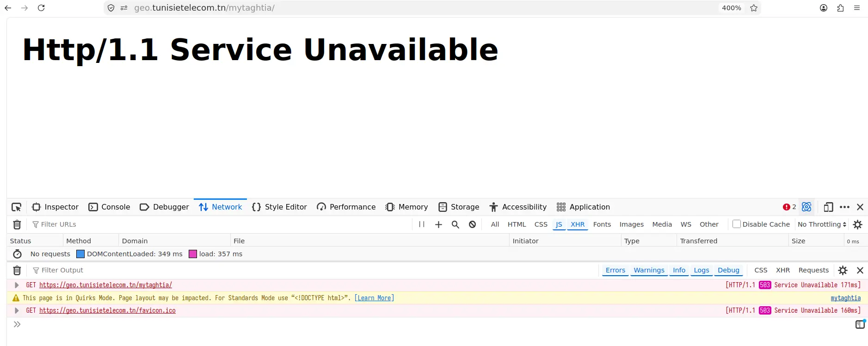Viewport: 868px width, 346px height.
Task: Toggle the Images request filter
Action: point(632,224)
